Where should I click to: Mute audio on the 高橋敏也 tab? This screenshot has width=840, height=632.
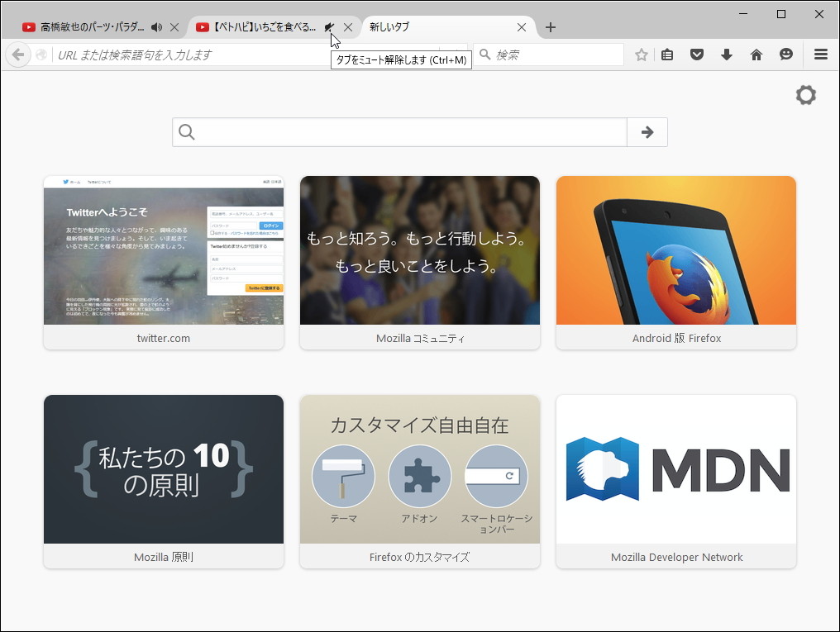(x=158, y=26)
